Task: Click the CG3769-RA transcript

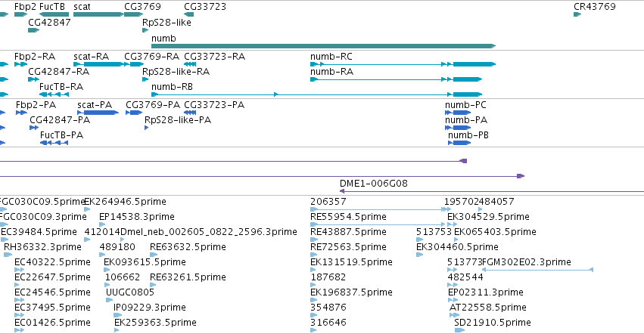Action: coord(133,64)
